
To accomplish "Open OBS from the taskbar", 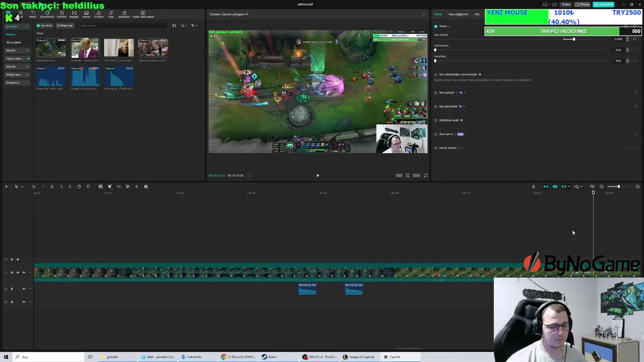I will [x=319, y=357].
